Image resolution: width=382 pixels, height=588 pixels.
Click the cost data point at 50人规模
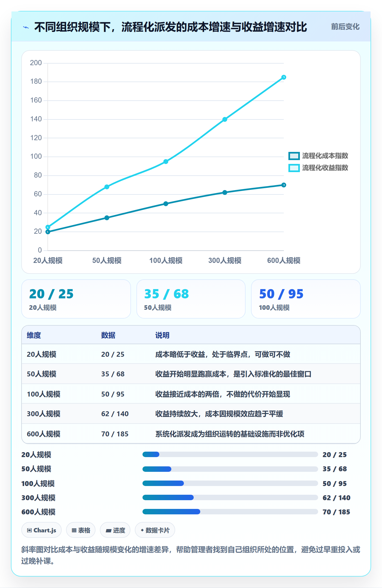(107, 218)
